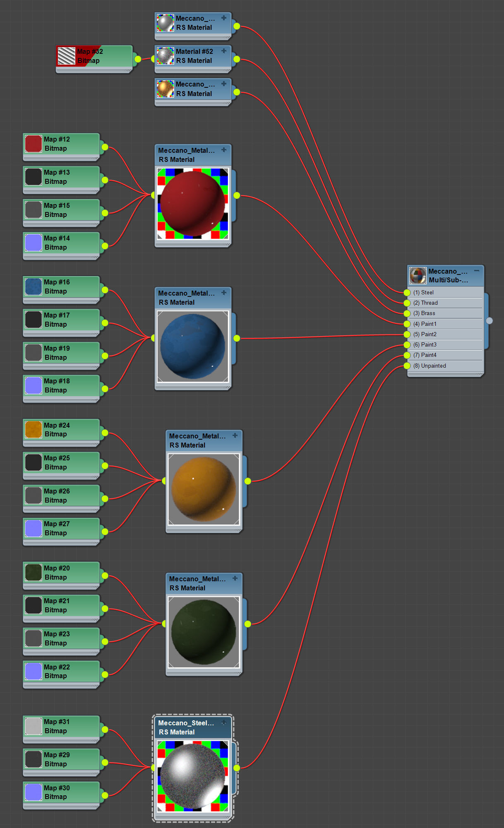Select the (5) Paint2 slot

(x=445, y=334)
